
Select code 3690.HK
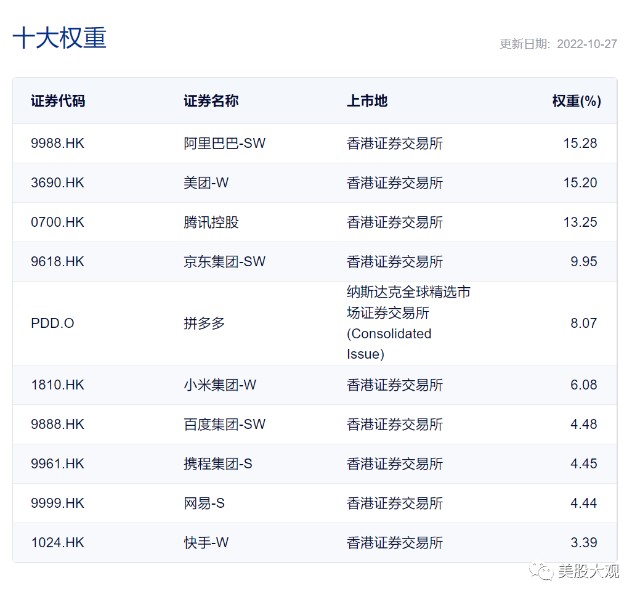[x=58, y=182]
